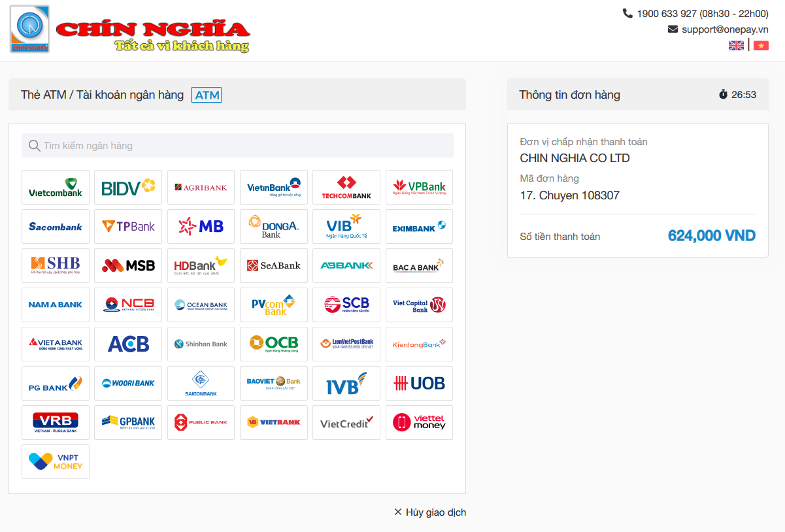
Task: Pick the PG Bank logo
Action: (x=56, y=384)
